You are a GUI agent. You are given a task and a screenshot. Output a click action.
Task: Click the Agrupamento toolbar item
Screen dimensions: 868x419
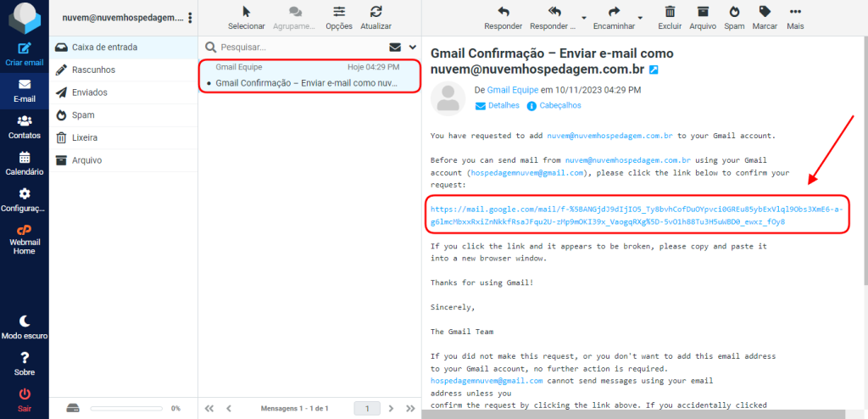[295, 18]
